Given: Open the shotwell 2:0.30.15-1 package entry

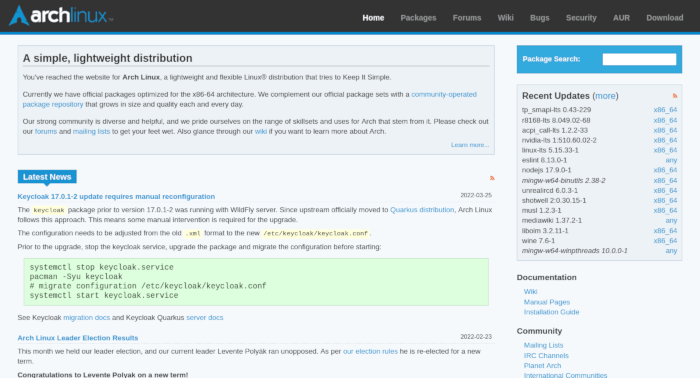Looking at the screenshot, I should point(554,201).
